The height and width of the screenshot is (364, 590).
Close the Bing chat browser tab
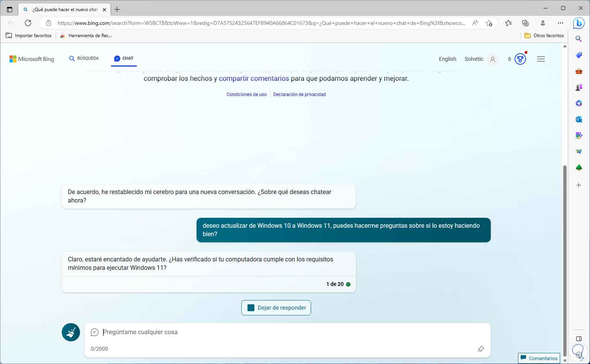pos(104,10)
